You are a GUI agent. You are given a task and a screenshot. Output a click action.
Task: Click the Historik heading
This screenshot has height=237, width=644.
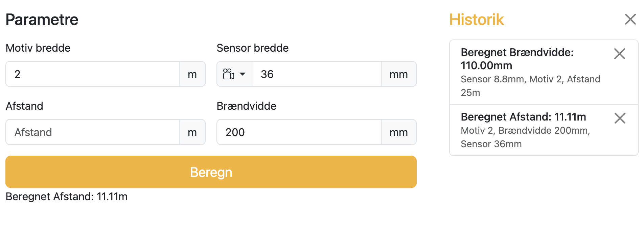(x=476, y=20)
